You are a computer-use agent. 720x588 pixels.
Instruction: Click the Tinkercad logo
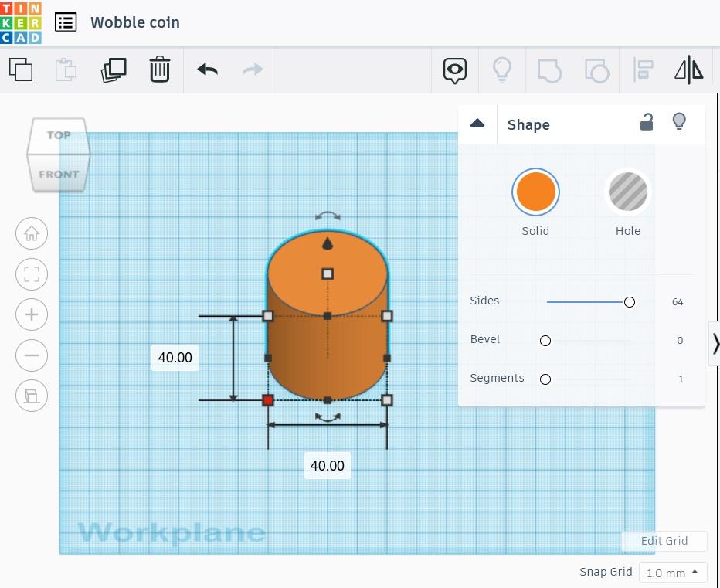click(21, 22)
